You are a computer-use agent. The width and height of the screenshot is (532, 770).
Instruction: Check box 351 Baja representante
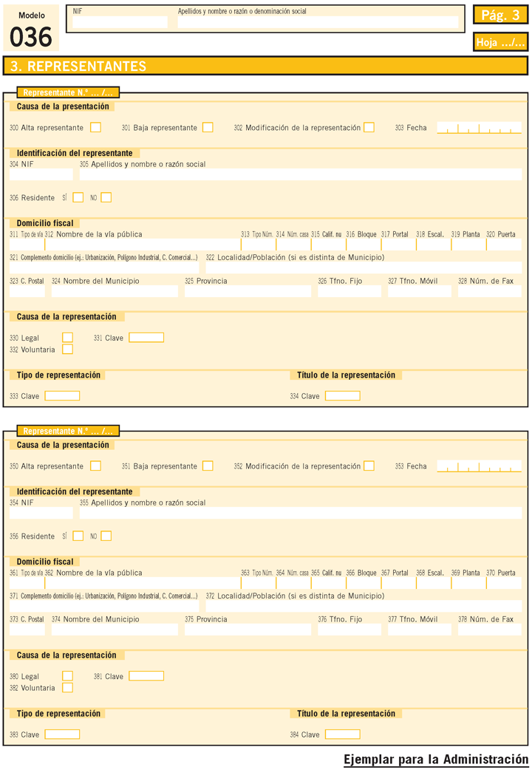pyautogui.click(x=208, y=466)
